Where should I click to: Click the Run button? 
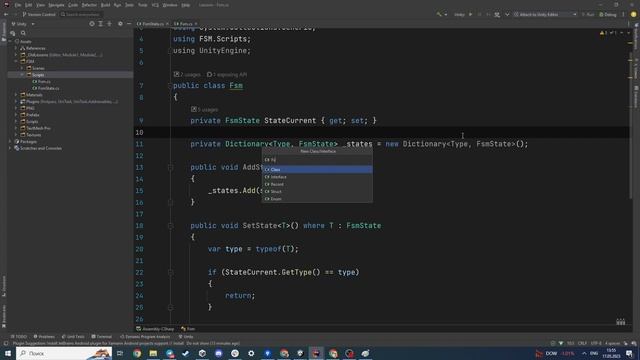(x=588, y=14)
